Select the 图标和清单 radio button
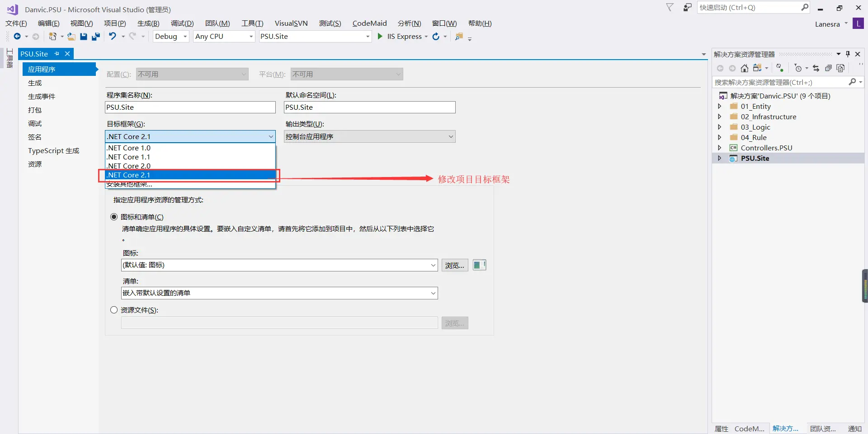Image resolution: width=868 pixels, height=434 pixels. pyautogui.click(x=114, y=217)
